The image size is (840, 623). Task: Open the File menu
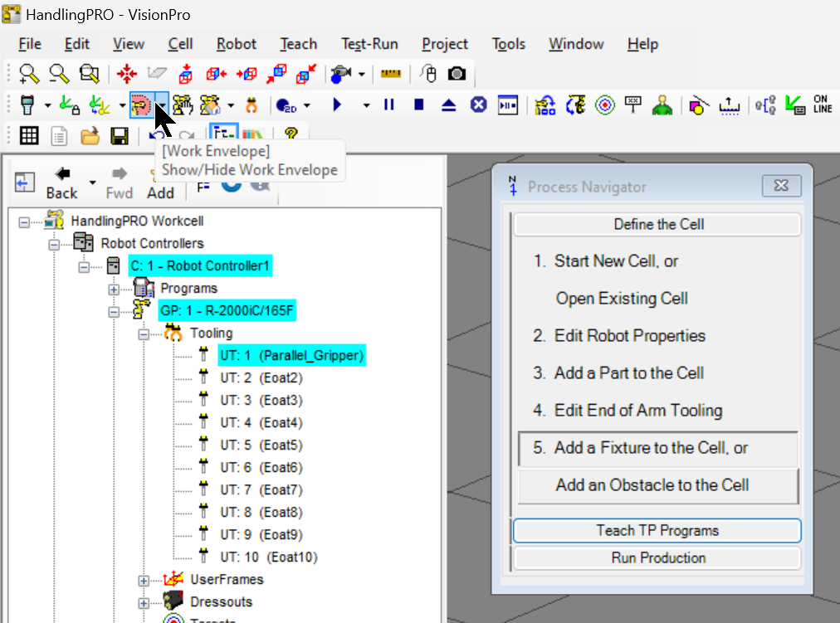point(29,44)
